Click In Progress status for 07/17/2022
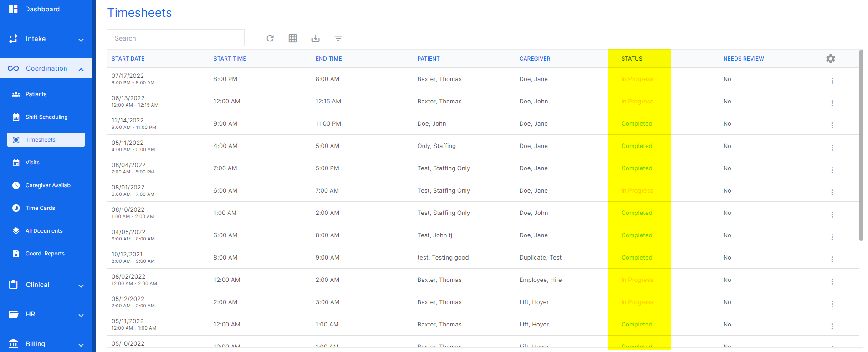 pos(637,79)
